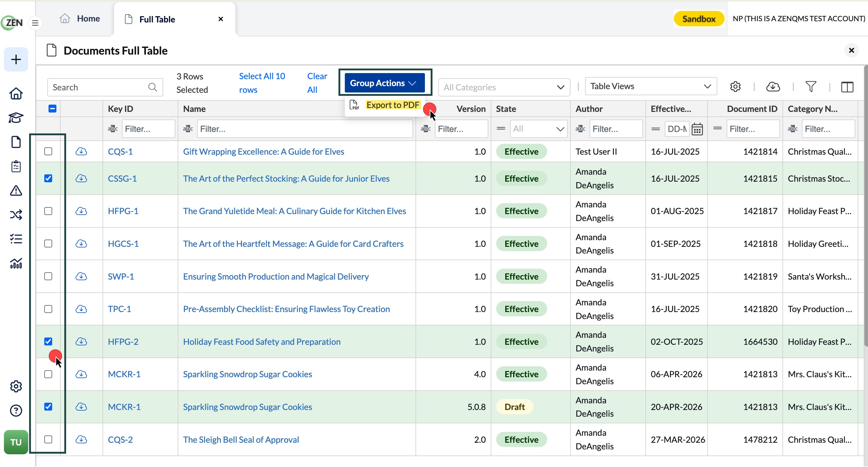Open Version filter operator selector
Image resolution: width=868 pixels, height=467 pixels.
(x=426, y=129)
